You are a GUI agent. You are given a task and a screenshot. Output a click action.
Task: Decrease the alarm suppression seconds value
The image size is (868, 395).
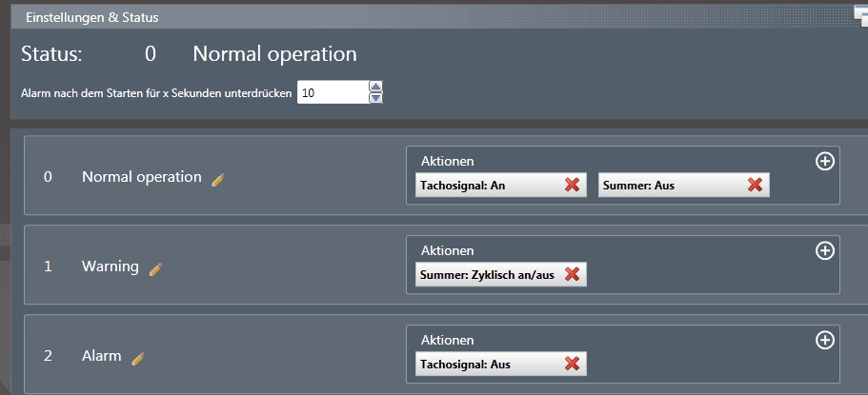point(375,97)
